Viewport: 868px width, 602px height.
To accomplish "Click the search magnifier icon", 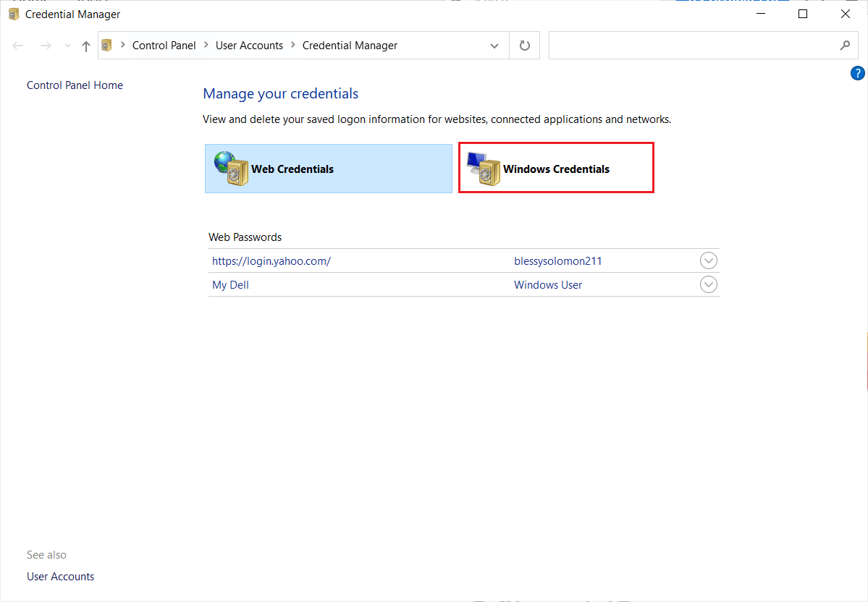I will (x=845, y=46).
